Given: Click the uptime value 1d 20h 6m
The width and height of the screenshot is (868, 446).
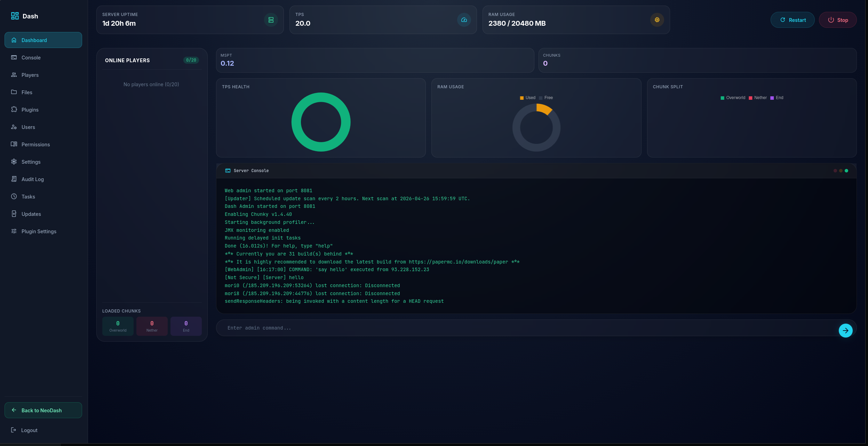Looking at the screenshot, I should click(x=119, y=23).
